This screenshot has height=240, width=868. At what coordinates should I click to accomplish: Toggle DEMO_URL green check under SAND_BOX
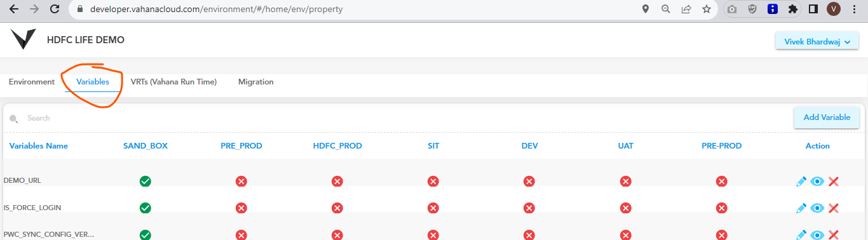click(146, 182)
